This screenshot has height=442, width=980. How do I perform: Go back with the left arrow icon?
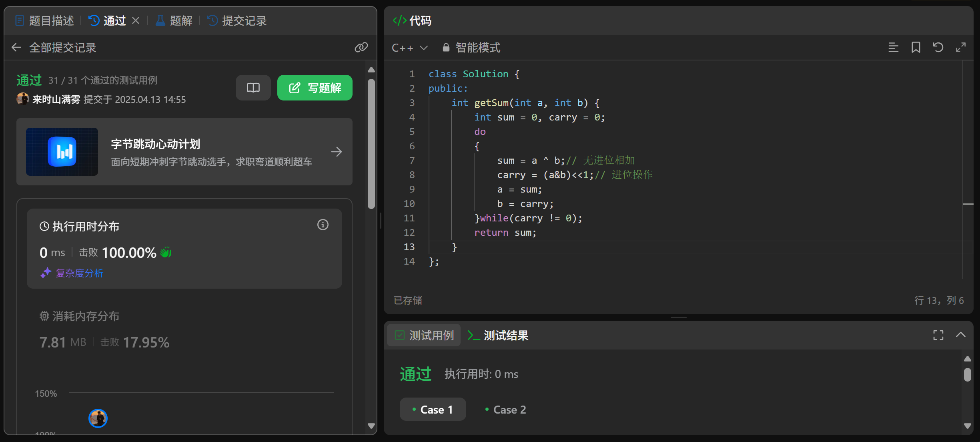[x=16, y=48]
